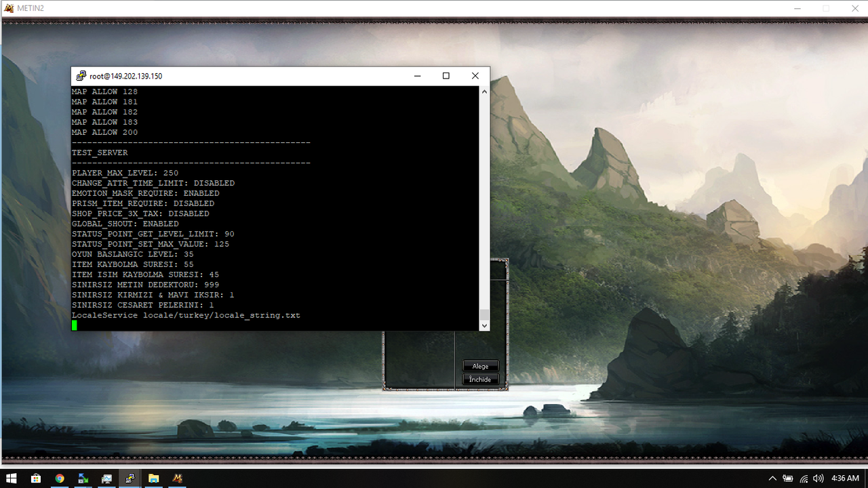
Task: Click the green terminal cursor
Action: [x=75, y=325]
